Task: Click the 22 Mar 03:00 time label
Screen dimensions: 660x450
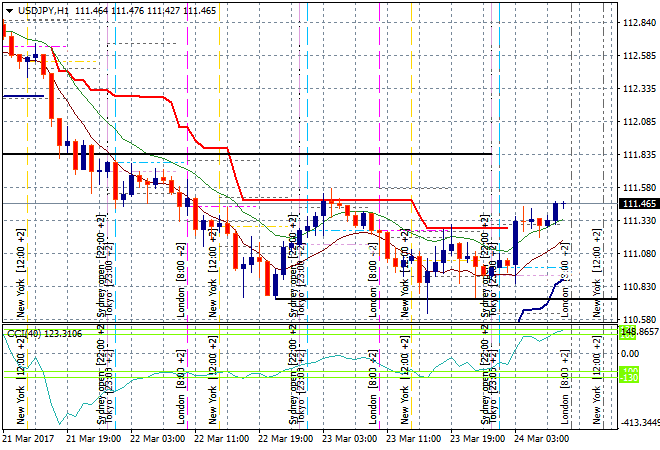Action: [157, 439]
